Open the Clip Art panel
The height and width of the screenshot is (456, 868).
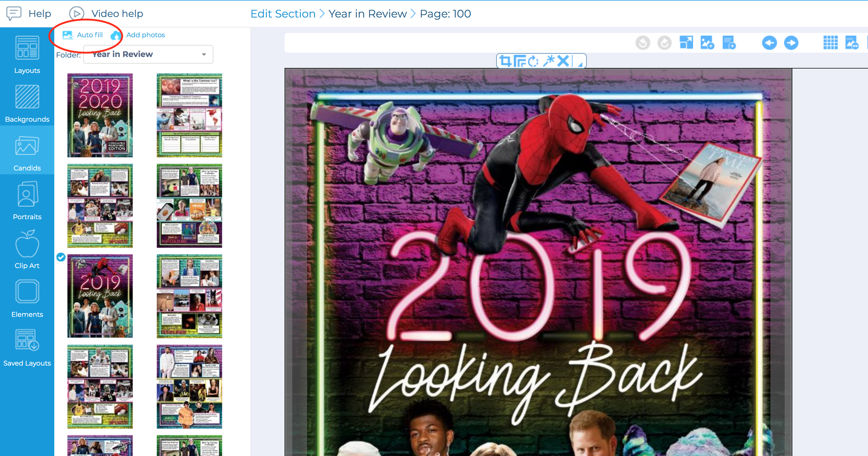[x=27, y=250]
